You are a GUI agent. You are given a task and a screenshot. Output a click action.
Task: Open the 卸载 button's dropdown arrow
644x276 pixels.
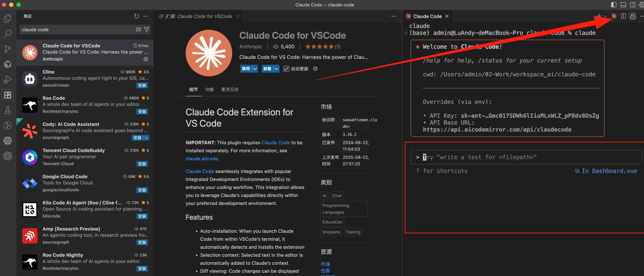coord(276,69)
